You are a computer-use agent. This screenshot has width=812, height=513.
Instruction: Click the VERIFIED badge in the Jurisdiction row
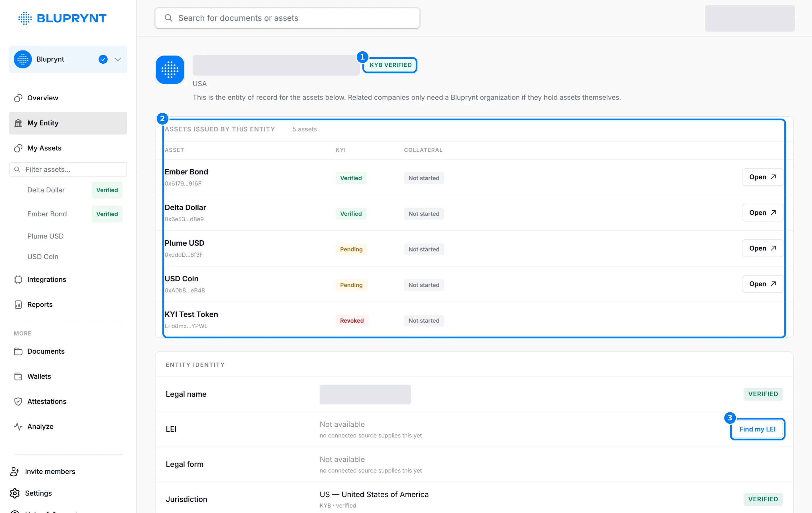tap(763, 499)
